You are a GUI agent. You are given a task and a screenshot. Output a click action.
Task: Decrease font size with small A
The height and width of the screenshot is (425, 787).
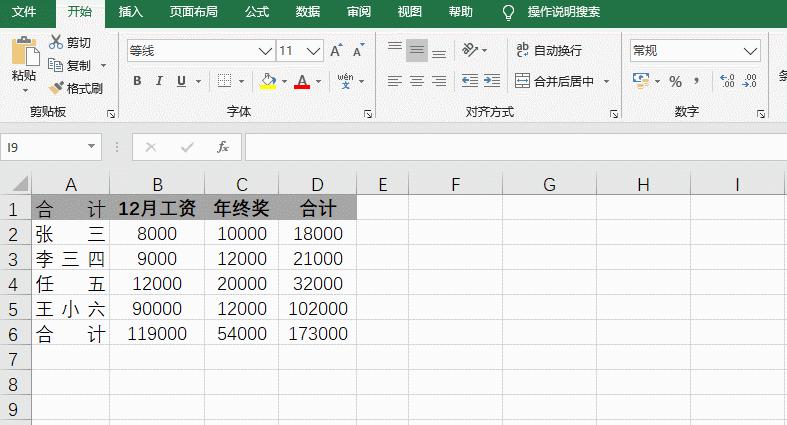[x=358, y=50]
